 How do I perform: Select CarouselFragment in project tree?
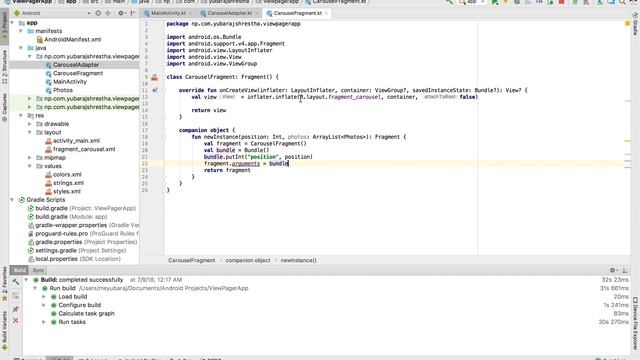pyautogui.click(x=78, y=73)
